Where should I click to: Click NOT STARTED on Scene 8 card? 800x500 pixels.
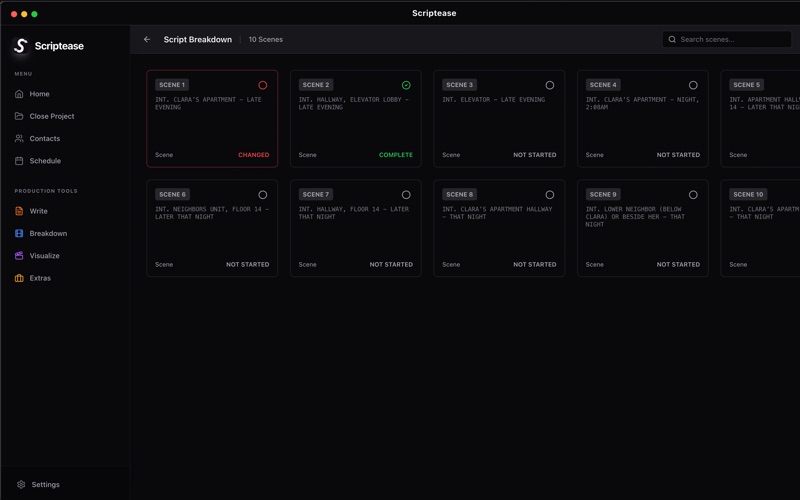click(x=535, y=264)
